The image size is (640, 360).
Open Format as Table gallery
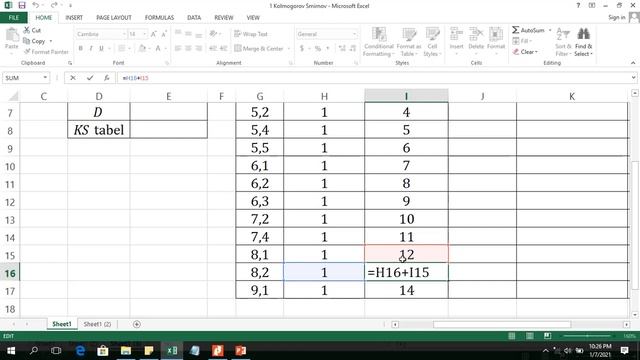(409, 42)
